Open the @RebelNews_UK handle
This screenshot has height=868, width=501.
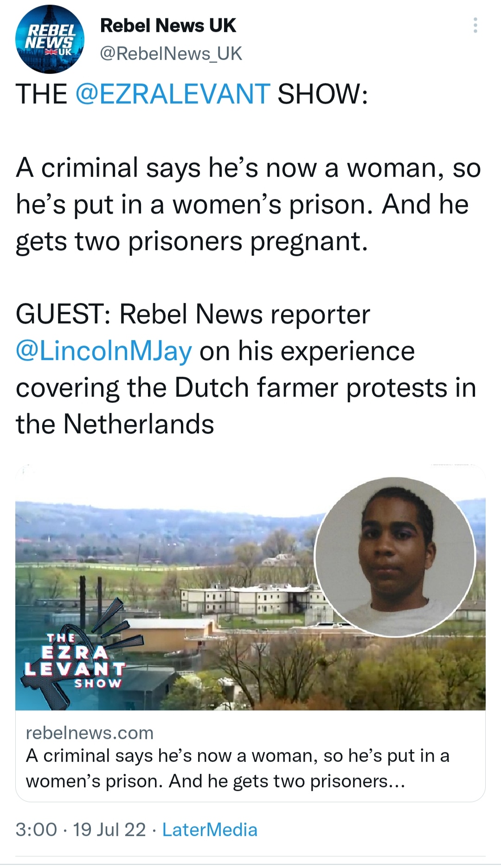[x=171, y=54]
